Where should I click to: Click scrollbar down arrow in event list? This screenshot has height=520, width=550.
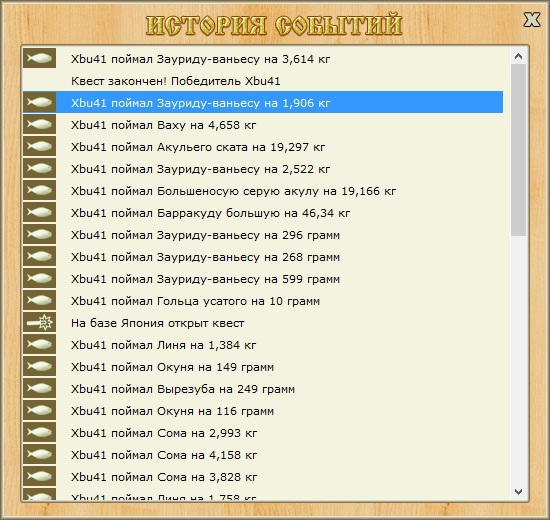(x=518, y=492)
